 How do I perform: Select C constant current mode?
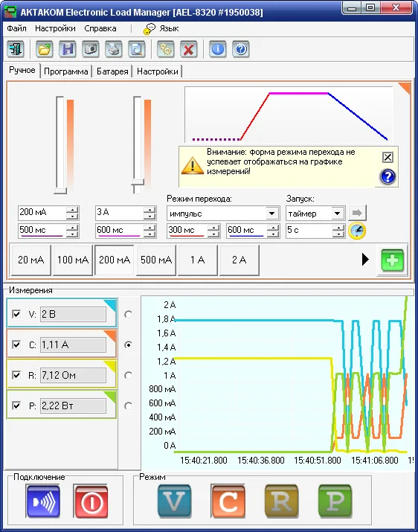click(x=228, y=501)
